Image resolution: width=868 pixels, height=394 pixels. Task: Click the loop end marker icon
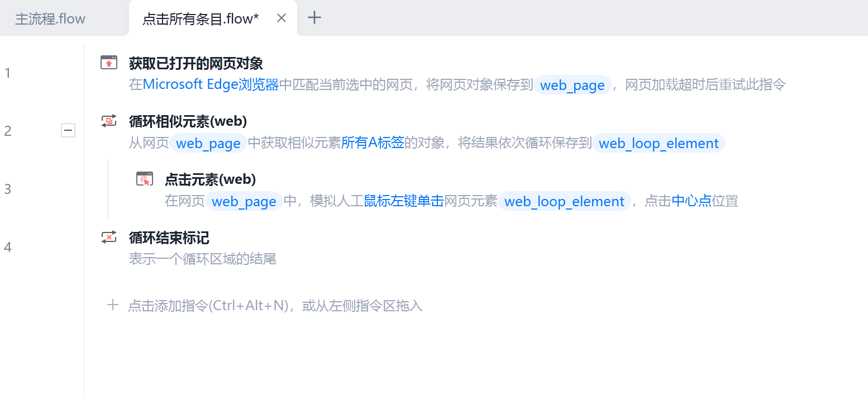(109, 237)
